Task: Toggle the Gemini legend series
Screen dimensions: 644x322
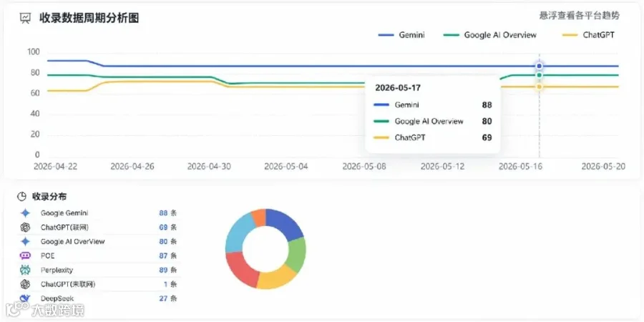Action: coord(401,35)
